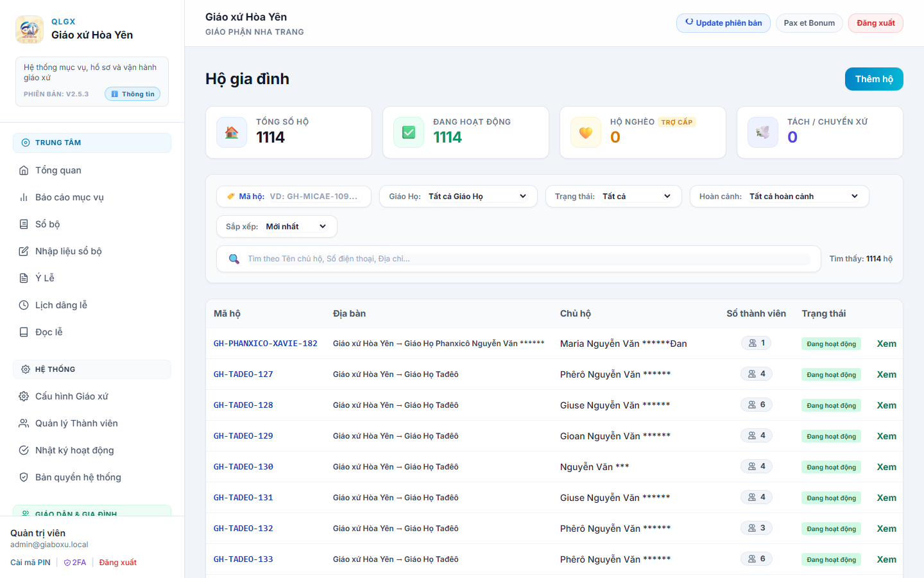
Task: Click the Thông tin version button
Action: pos(132,94)
